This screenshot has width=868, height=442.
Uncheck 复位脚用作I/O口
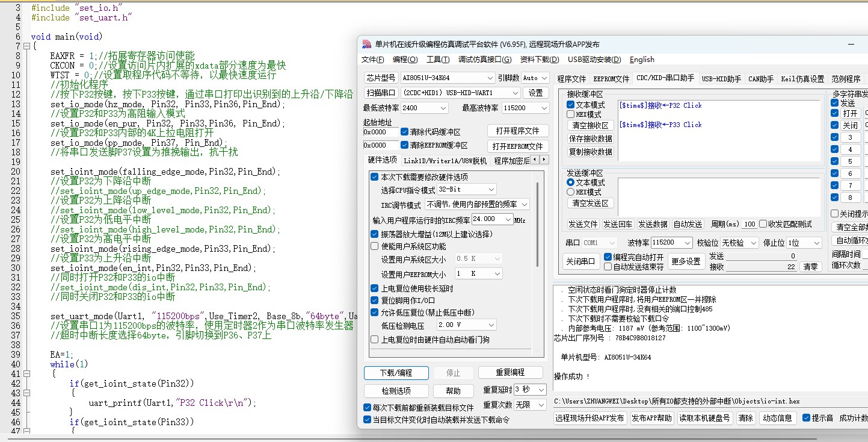click(374, 300)
